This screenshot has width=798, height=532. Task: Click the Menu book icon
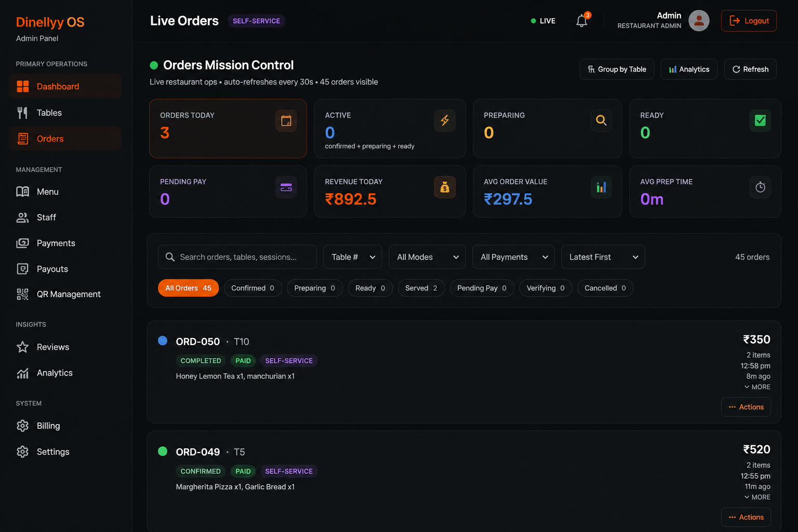[x=22, y=192]
